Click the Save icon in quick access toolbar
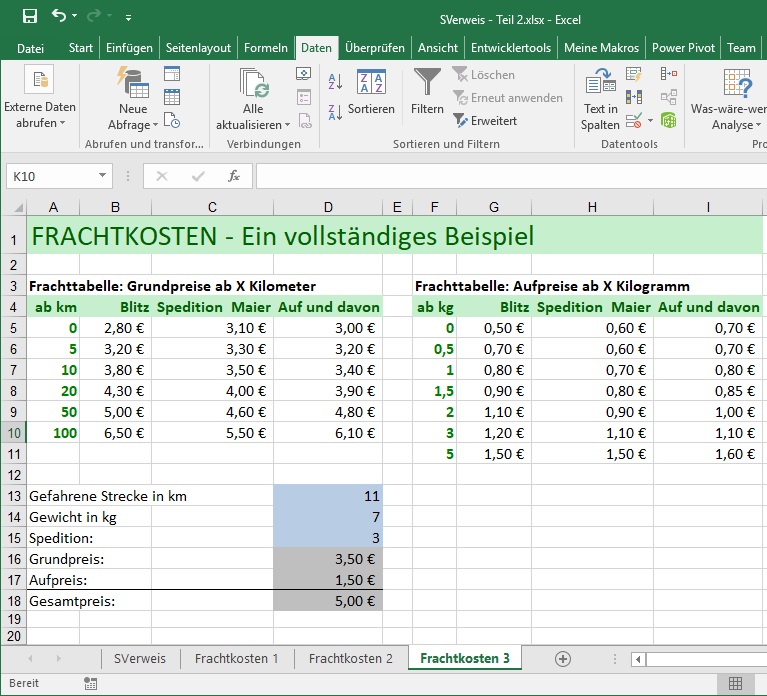 [29, 17]
